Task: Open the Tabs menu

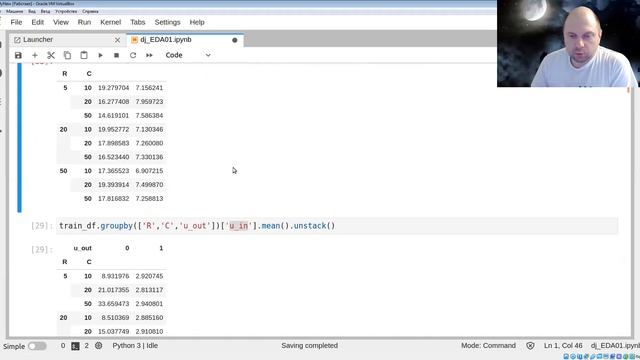Action: point(138,22)
